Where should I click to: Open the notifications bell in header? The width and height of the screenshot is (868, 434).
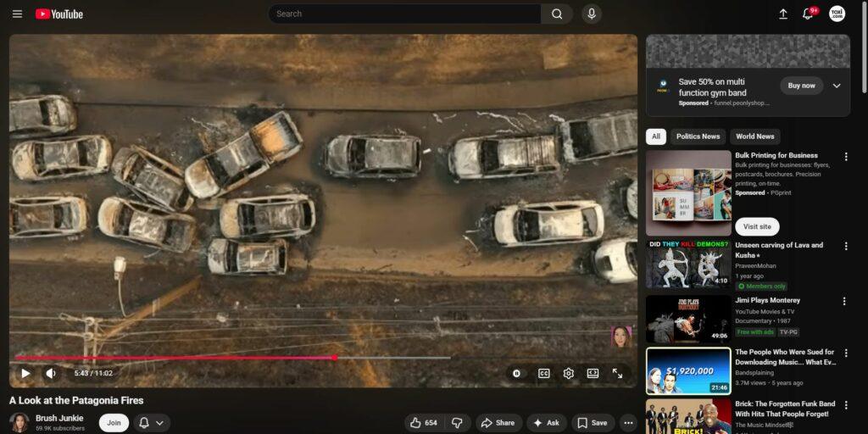pos(808,14)
